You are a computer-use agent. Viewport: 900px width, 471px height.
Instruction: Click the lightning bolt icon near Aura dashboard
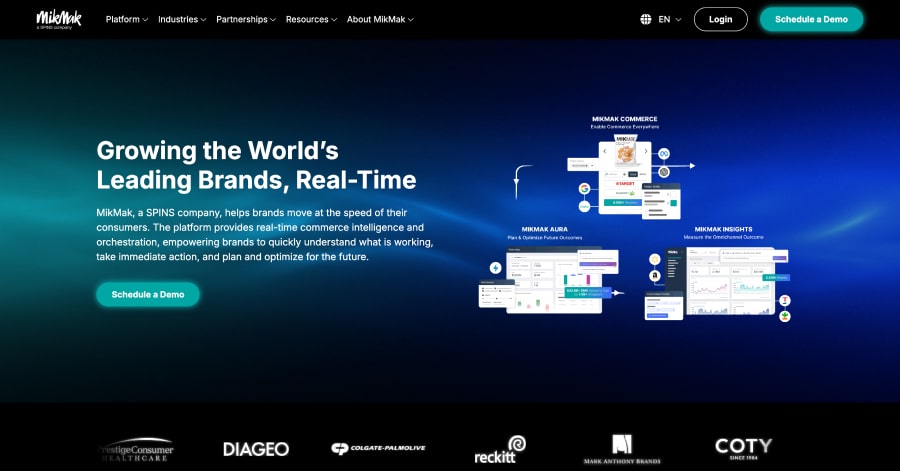point(495,268)
